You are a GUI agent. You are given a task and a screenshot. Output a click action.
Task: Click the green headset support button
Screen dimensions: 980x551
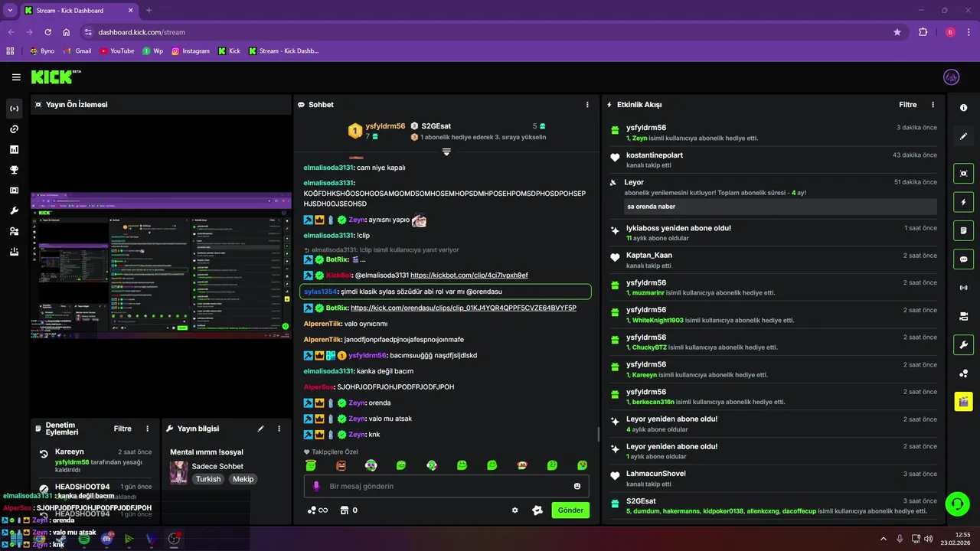(956, 504)
